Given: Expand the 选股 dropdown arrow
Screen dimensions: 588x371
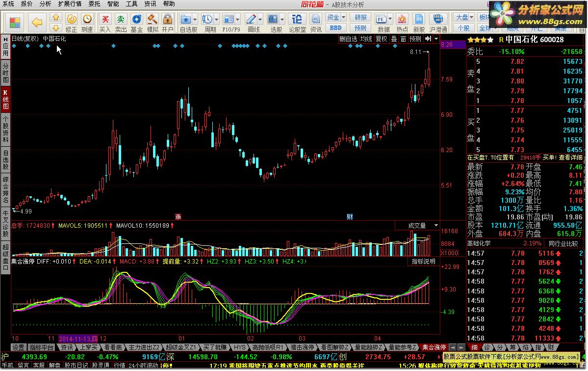Looking at the screenshot, I should coord(282,19).
